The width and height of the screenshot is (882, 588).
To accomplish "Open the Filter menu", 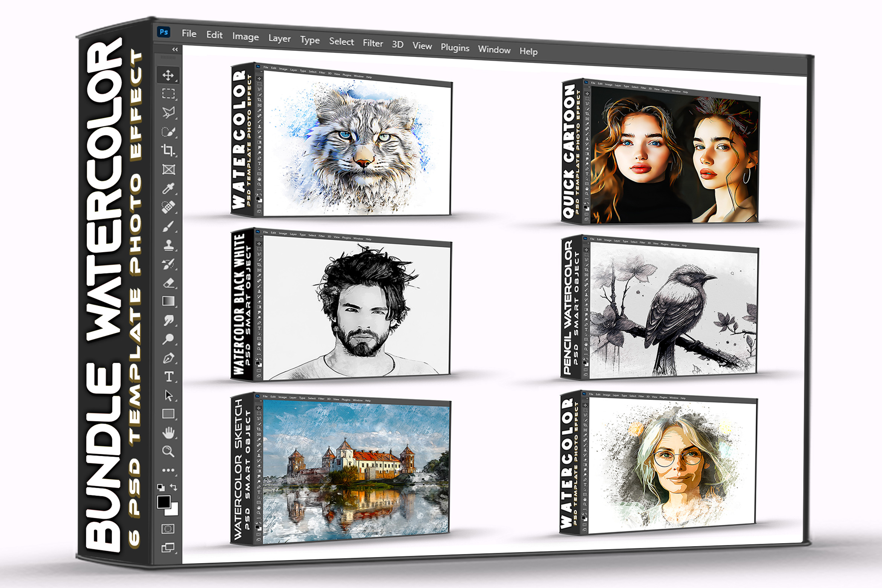I will pyautogui.click(x=373, y=43).
